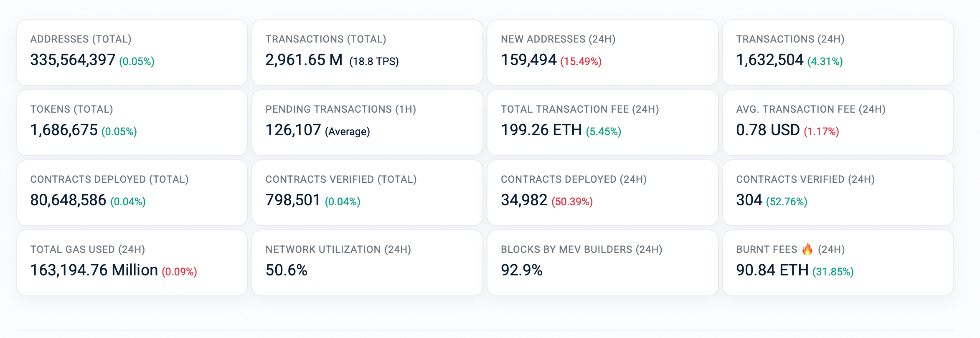This screenshot has height=338, width=980.
Task: Open the Transactions (Total) card
Action: click(x=367, y=53)
